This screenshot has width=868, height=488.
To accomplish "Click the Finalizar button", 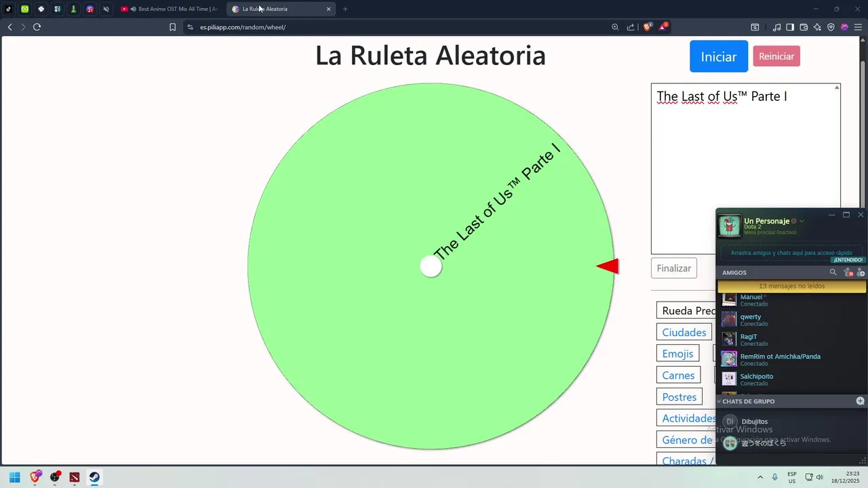I will point(674,268).
